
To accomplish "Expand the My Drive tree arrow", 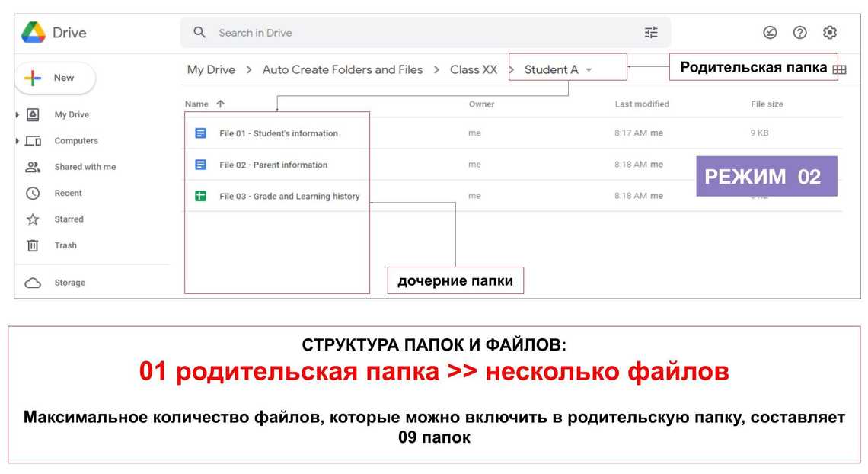I will [x=18, y=115].
